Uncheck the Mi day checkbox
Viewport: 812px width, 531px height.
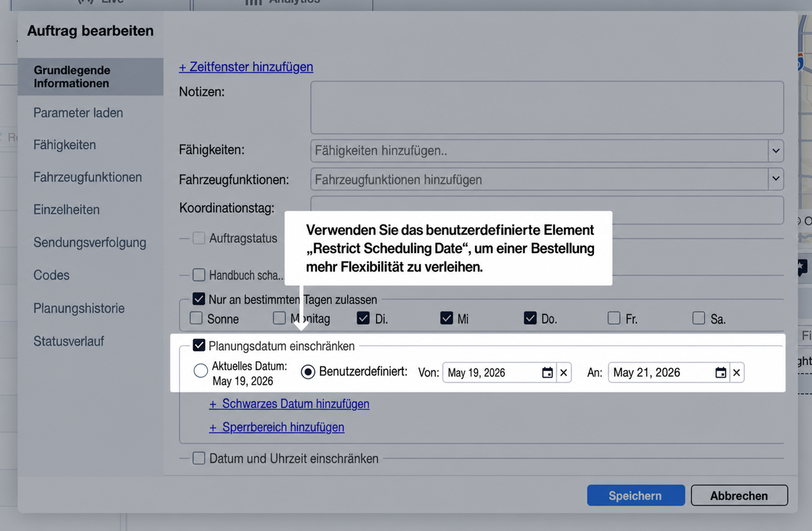[x=446, y=318]
